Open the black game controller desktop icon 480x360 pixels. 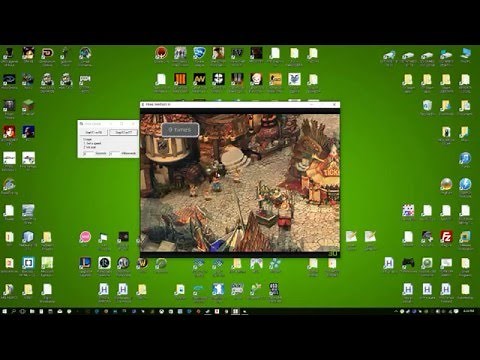pos(408,263)
